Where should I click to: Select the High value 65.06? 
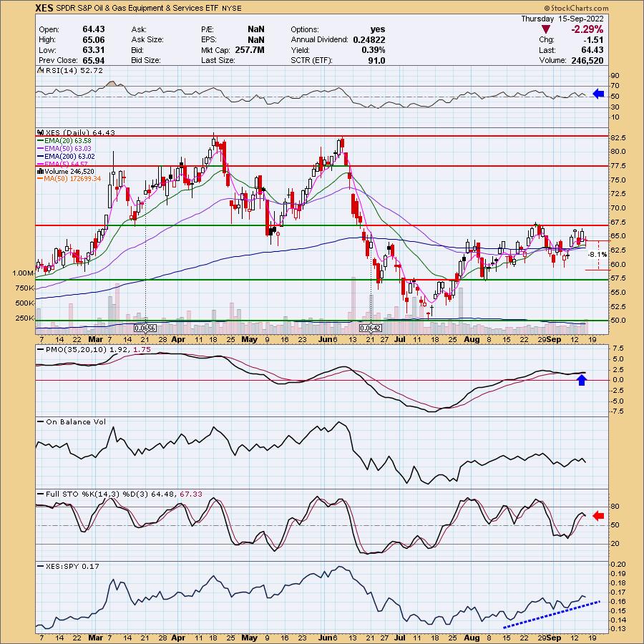click(94, 39)
